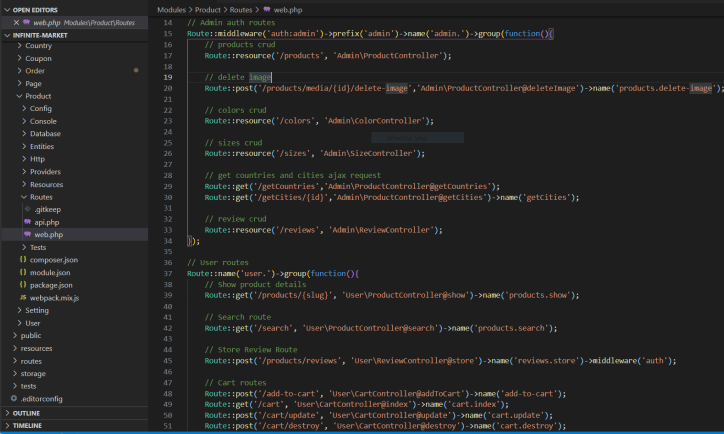This screenshot has height=434, width=724.
Task: Click the api.php file icon
Action: (27, 222)
